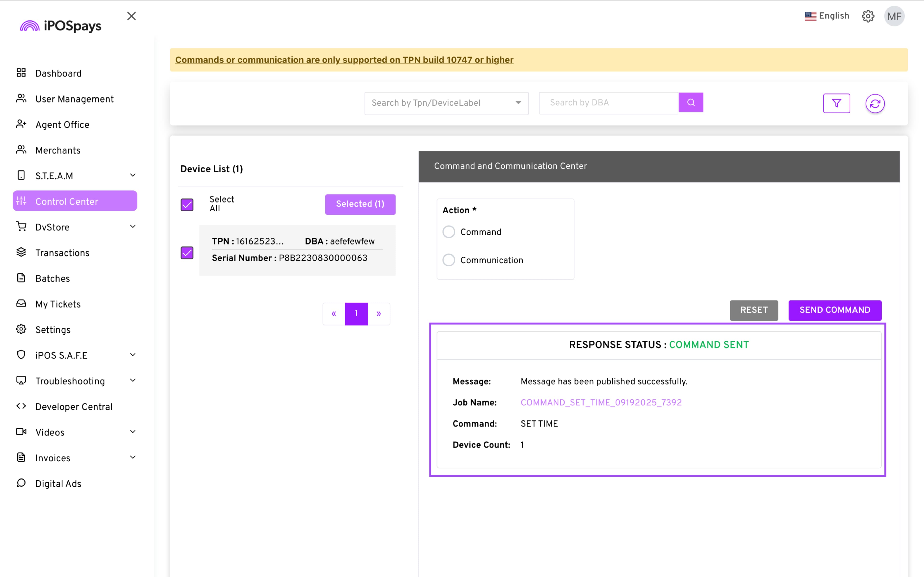Uncheck the TPN 16162523 device checkbox
The width and height of the screenshot is (924, 577).
pos(187,253)
